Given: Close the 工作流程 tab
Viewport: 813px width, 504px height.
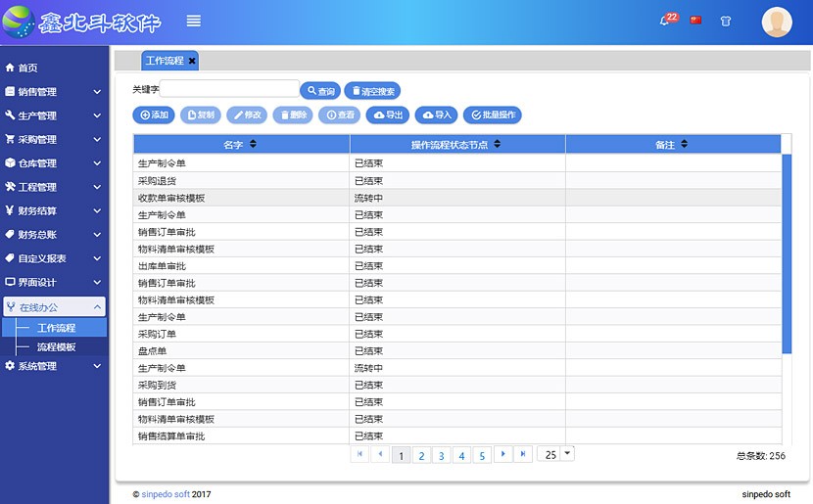Looking at the screenshot, I should click(192, 61).
